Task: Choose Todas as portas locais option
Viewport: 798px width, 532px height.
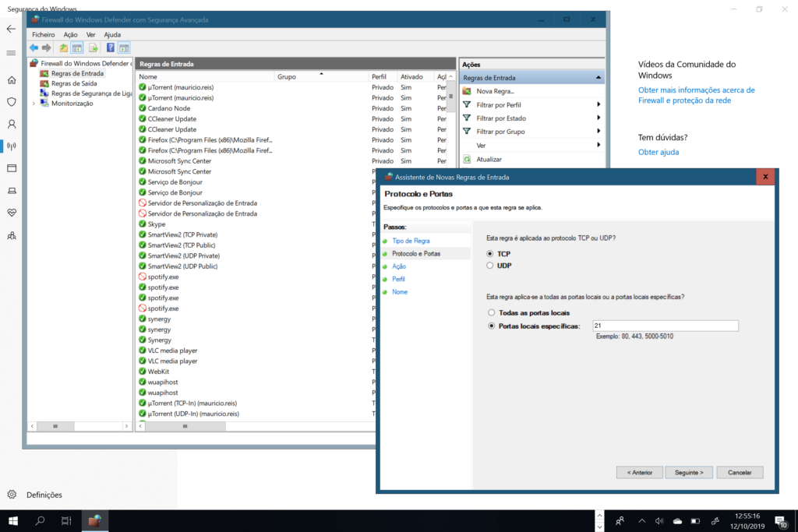Action: (x=491, y=313)
